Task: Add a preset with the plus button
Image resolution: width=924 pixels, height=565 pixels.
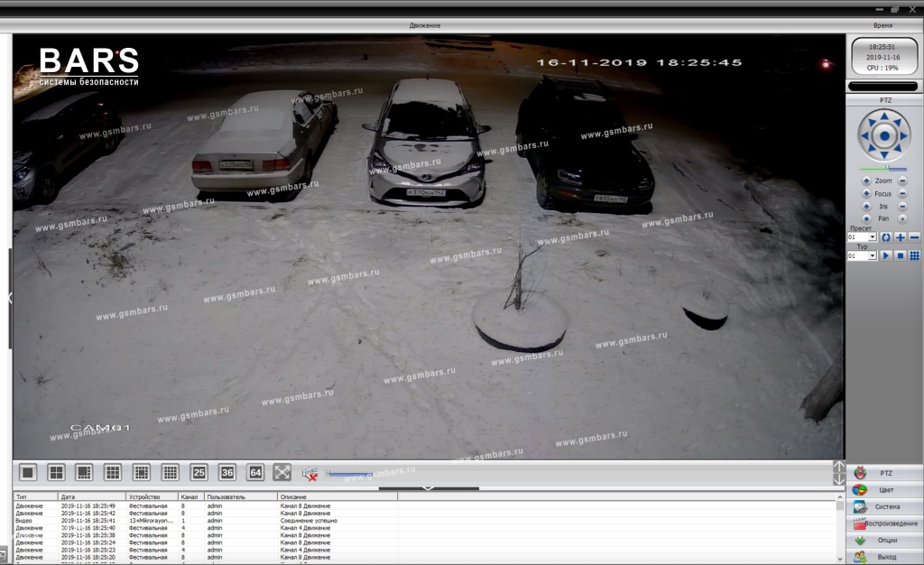Action: point(900,237)
